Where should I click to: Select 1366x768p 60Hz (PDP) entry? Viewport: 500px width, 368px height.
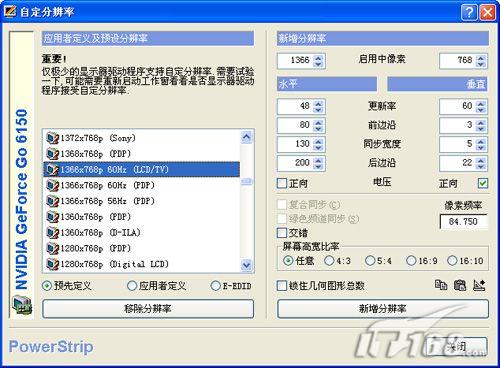142,185
